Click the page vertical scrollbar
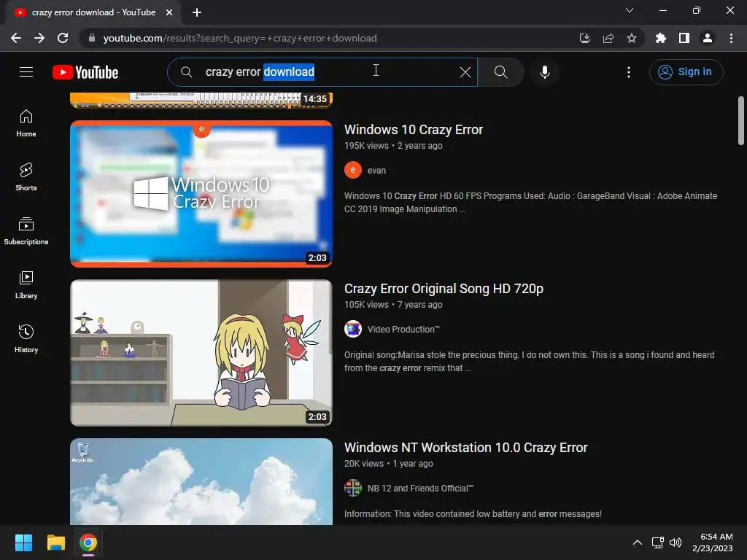This screenshot has width=747, height=560. tap(741, 121)
